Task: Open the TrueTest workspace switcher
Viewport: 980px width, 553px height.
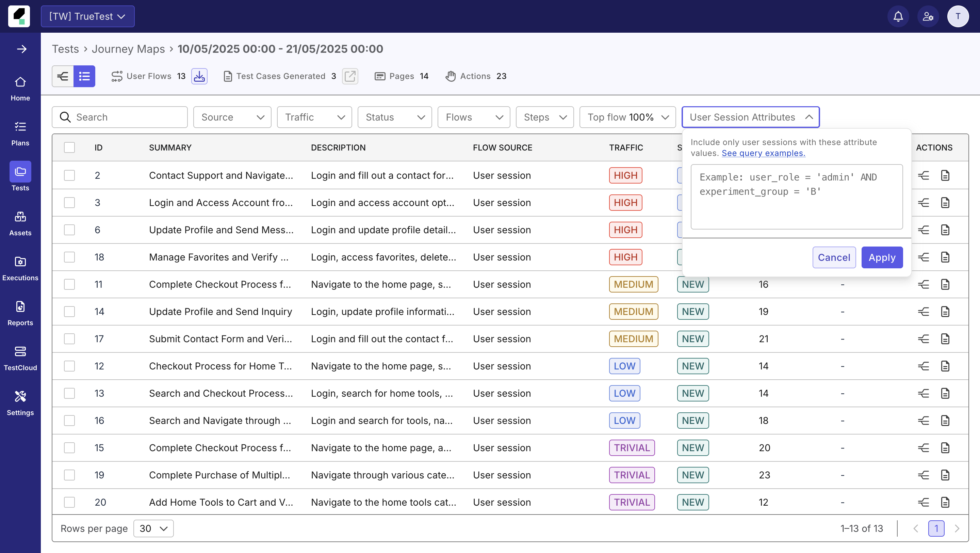Action: (87, 16)
